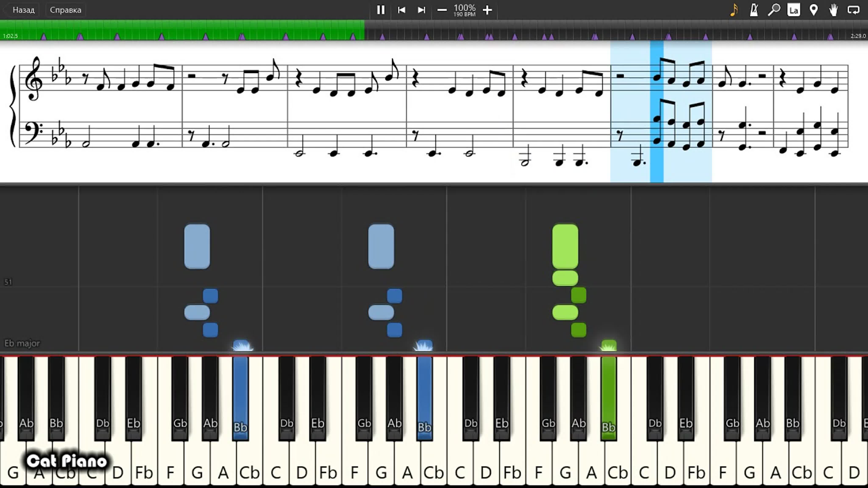This screenshot has width=868, height=488.
Task: Jump to the last purple bookmark marker
Action: [x=830, y=36]
